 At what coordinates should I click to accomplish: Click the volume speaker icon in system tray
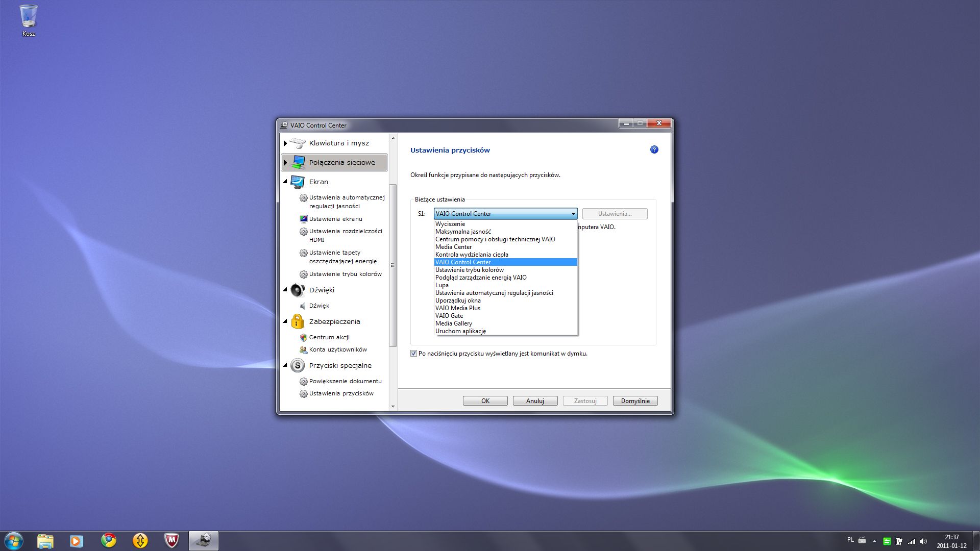(923, 541)
